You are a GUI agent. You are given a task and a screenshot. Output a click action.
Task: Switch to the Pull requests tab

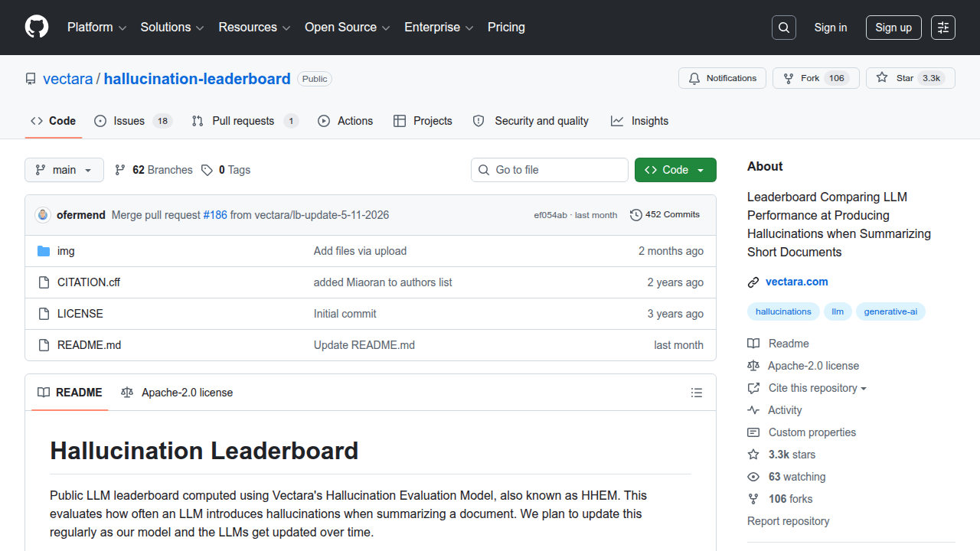pyautogui.click(x=245, y=121)
